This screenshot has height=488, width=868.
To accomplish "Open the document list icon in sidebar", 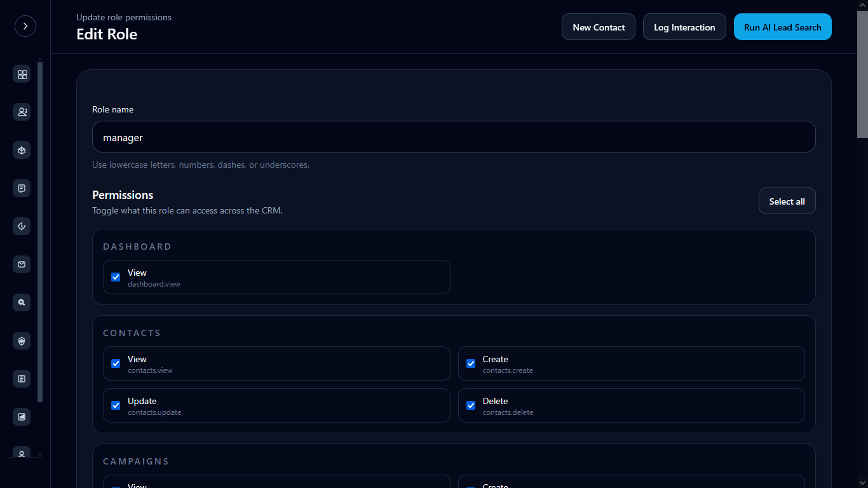I will click(x=22, y=379).
